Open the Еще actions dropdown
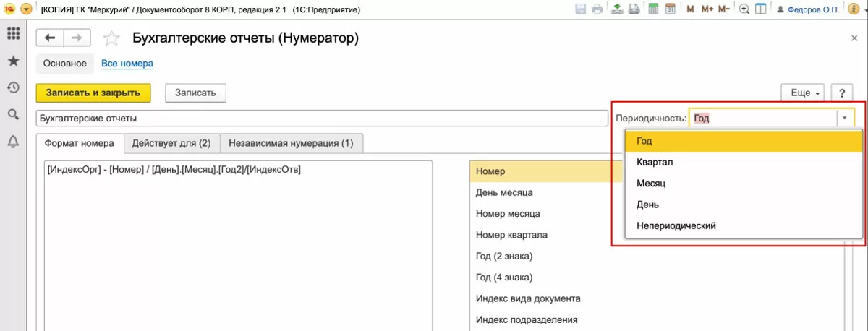Screen dimensions: 868x331 coord(804,93)
